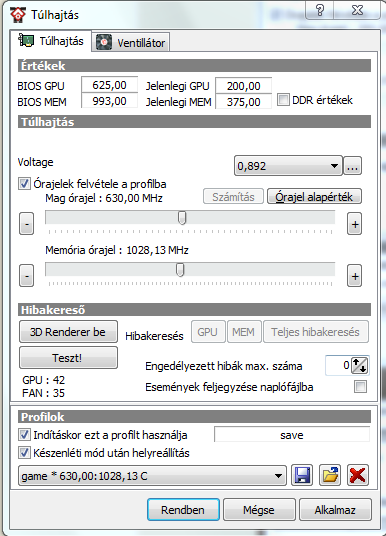Click the Jelenlegi GPU value 200,00

[x=243, y=86]
